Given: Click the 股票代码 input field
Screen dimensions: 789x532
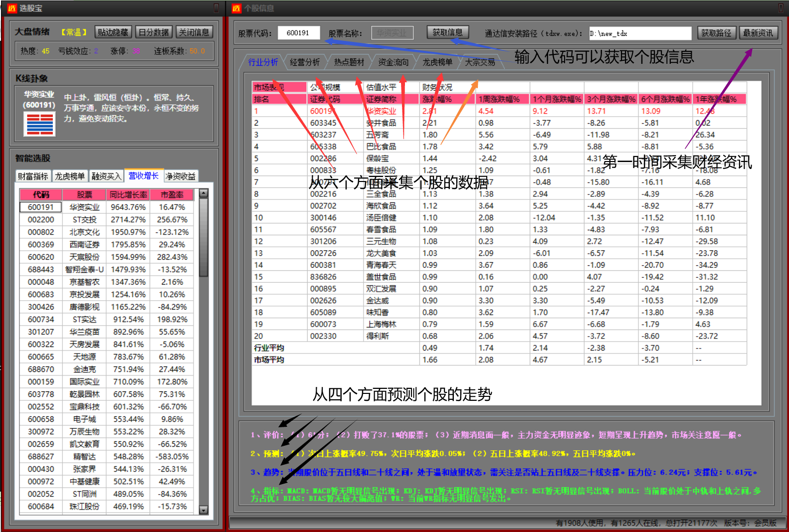Looking at the screenshot, I should (298, 33).
